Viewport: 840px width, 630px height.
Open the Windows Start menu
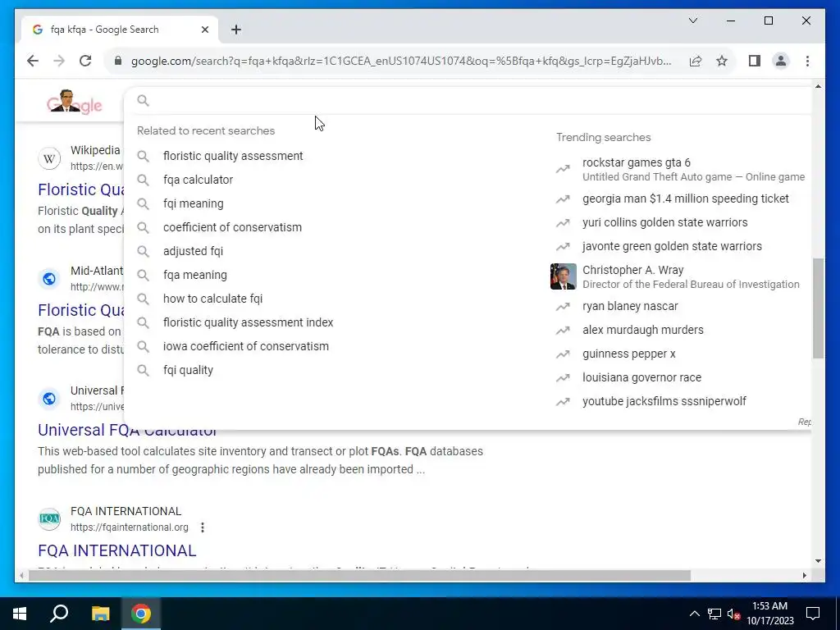tap(20, 614)
